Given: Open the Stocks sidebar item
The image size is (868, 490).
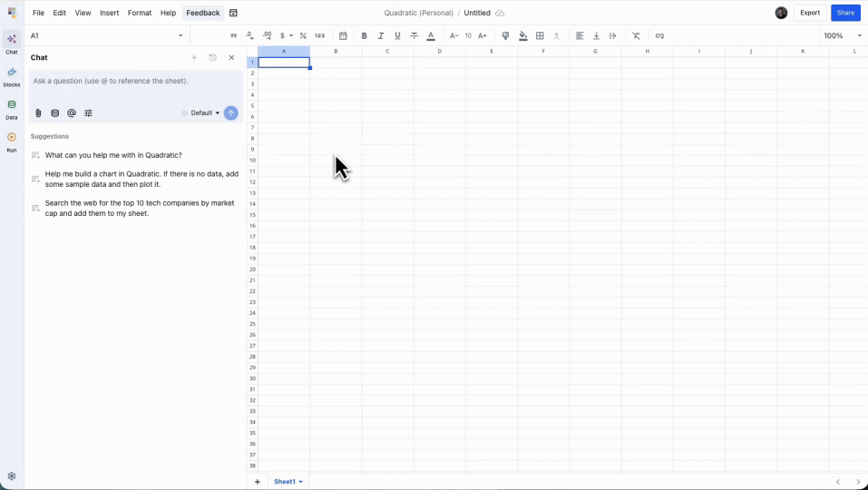Looking at the screenshot, I should point(12,76).
